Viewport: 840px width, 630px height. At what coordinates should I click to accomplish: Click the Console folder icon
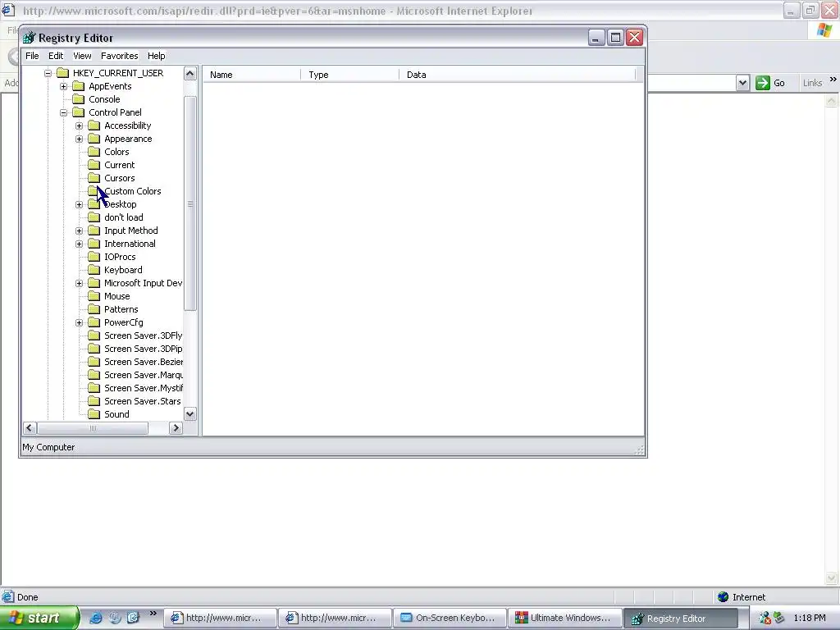(78, 99)
